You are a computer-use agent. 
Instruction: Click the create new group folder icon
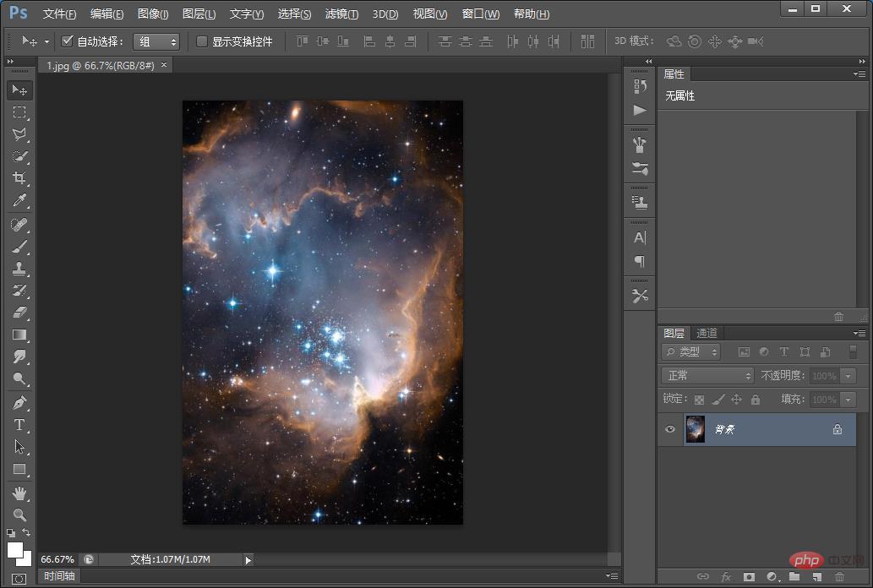point(794,577)
